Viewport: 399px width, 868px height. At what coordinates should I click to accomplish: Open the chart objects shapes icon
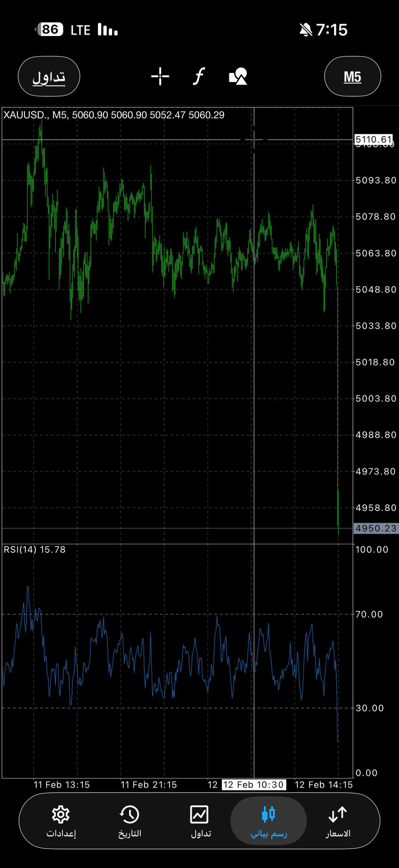238,76
